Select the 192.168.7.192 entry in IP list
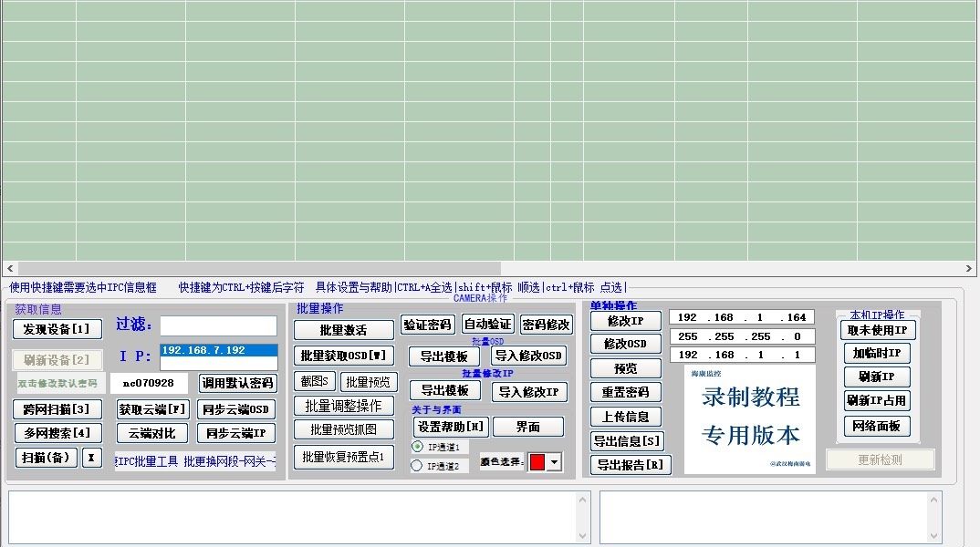Viewport: 980px width, 547px height. point(218,350)
